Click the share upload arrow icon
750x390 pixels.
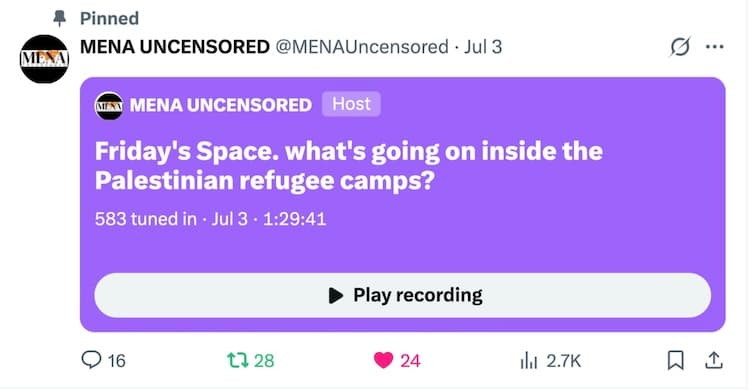tap(713, 360)
